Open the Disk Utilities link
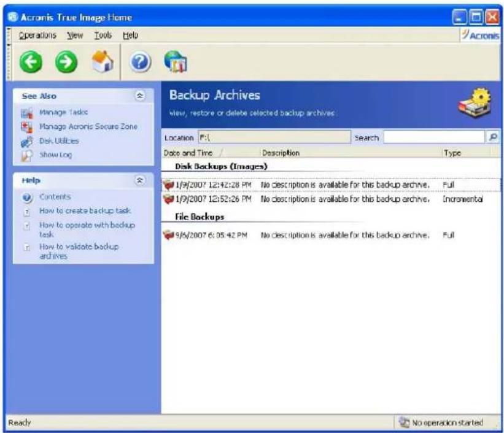Screen dimensions: 504x433 pos(59,141)
